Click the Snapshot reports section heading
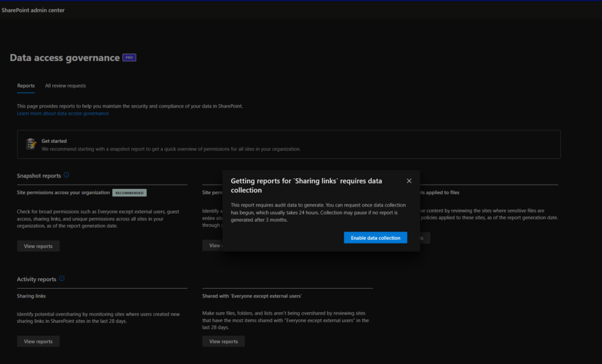 (39, 175)
